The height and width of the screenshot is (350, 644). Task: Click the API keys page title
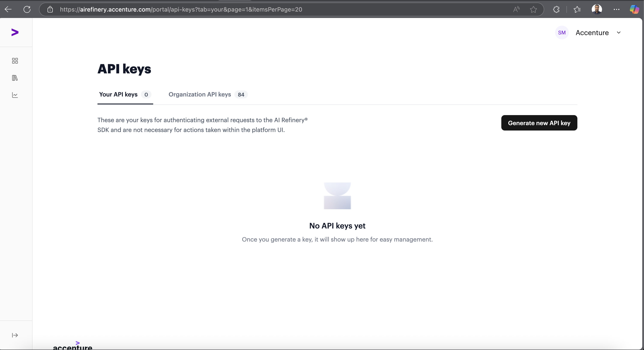click(124, 69)
